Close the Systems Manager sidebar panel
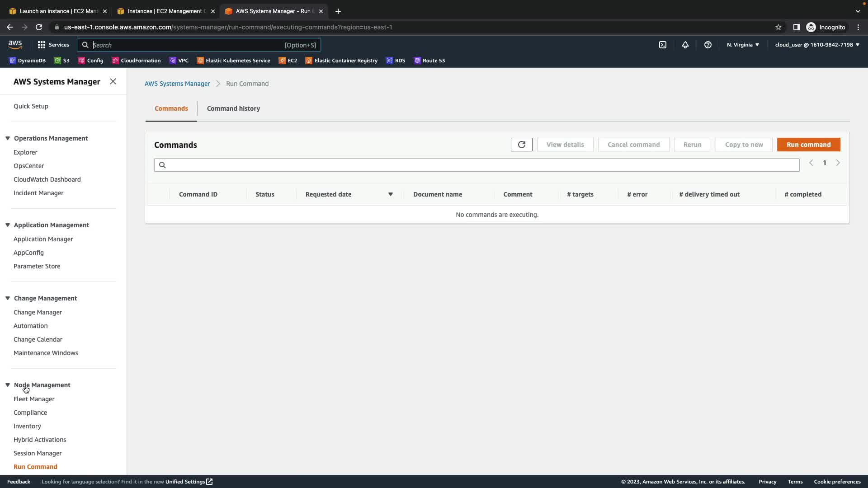The height and width of the screenshot is (488, 868). coord(113,81)
